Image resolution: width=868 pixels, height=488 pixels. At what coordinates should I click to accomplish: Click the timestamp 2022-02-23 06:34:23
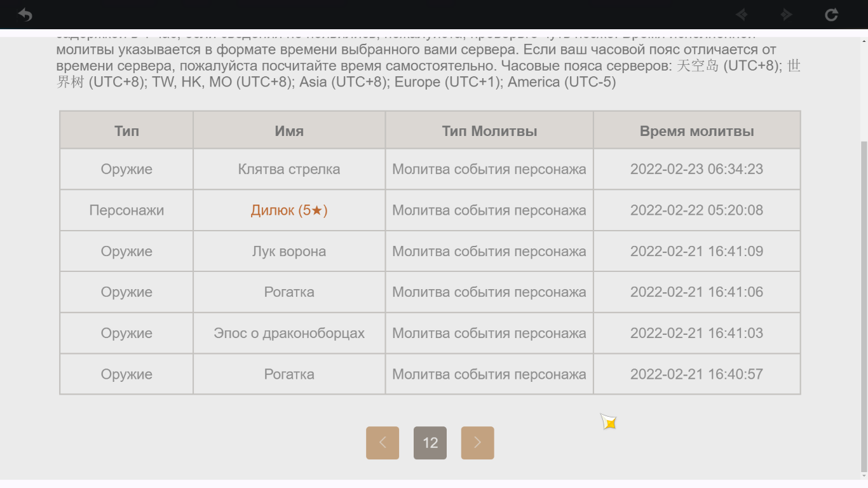coord(696,170)
